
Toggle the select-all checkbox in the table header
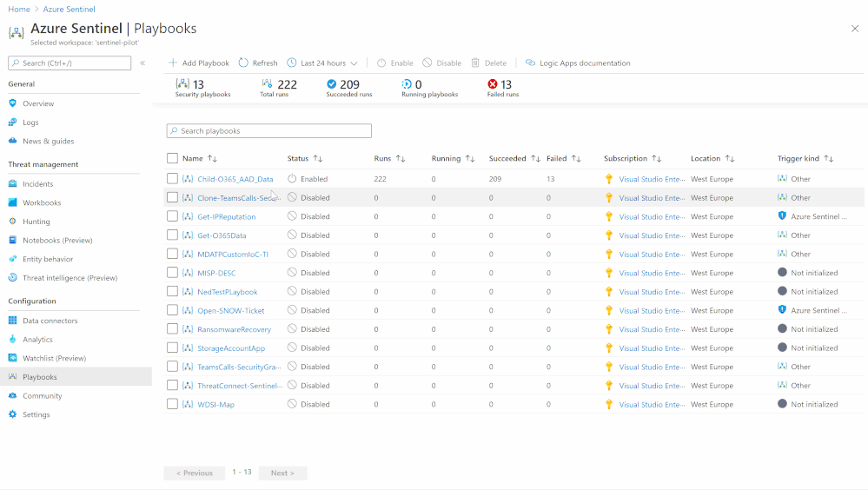(172, 158)
